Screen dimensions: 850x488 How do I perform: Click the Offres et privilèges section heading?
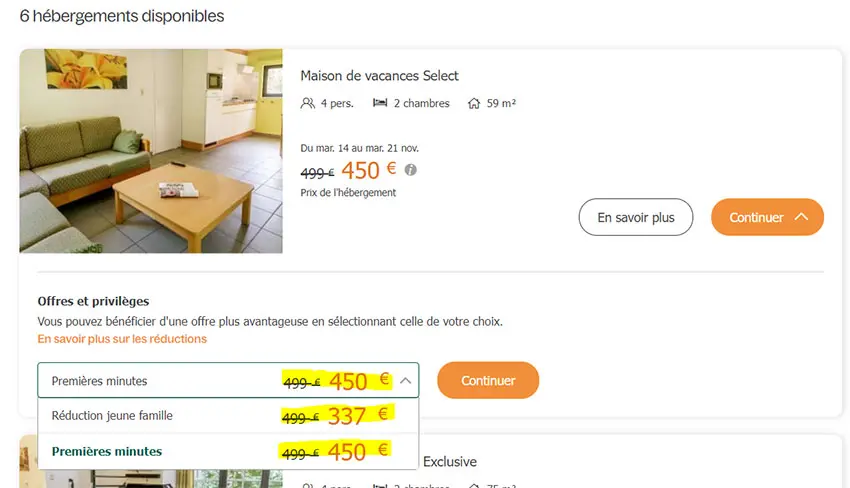(93, 301)
